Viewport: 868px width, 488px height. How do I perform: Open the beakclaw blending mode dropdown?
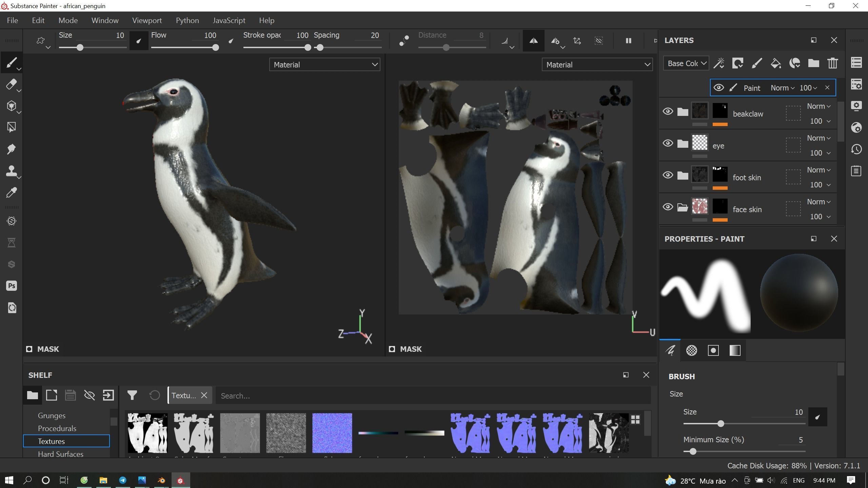[818, 106]
